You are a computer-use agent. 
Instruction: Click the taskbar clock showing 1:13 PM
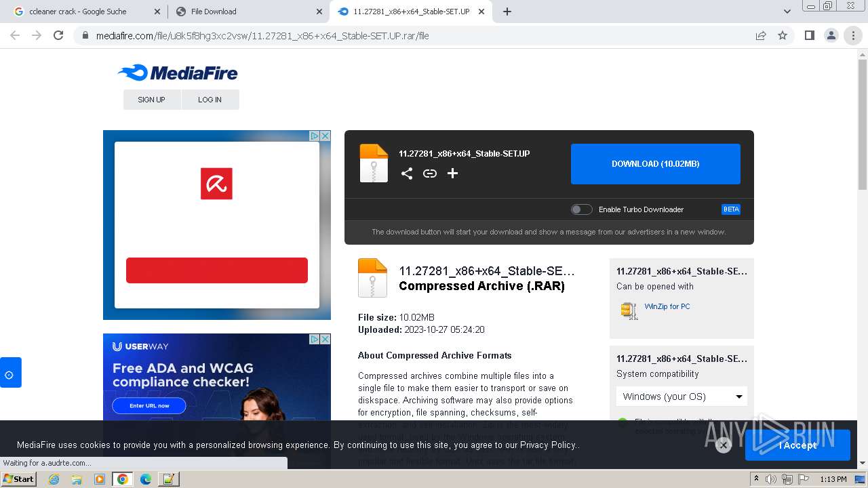coord(833,479)
